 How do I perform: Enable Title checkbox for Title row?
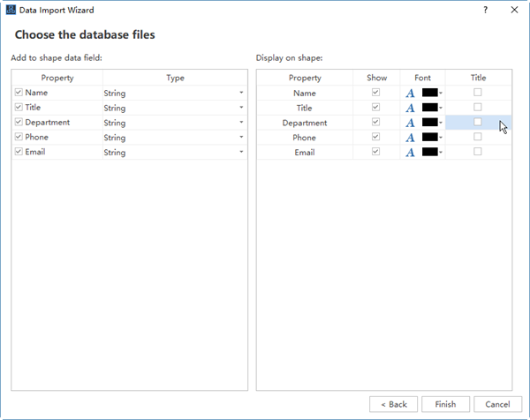pyautogui.click(x=478, y=107)
